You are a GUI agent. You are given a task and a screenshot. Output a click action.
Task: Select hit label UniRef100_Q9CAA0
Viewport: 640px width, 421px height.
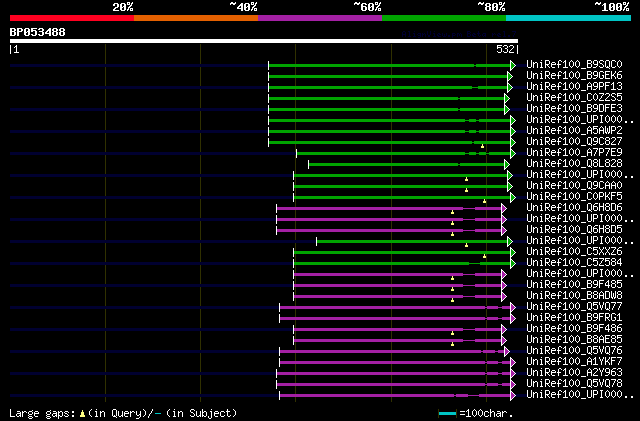[x=574, y=186]
